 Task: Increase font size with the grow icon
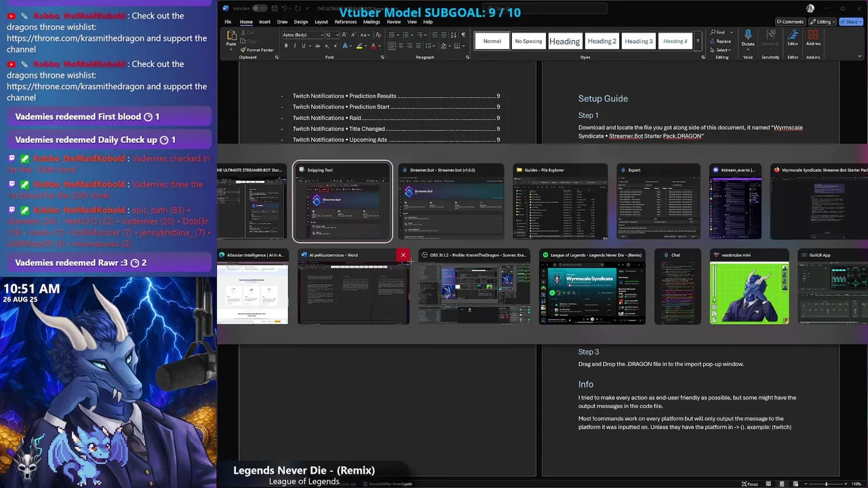[344, 35]
